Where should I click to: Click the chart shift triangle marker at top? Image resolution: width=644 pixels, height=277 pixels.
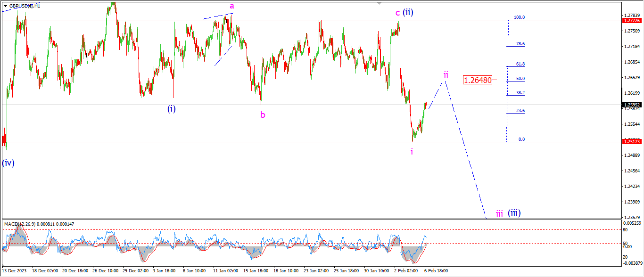(x=379, y=3)
